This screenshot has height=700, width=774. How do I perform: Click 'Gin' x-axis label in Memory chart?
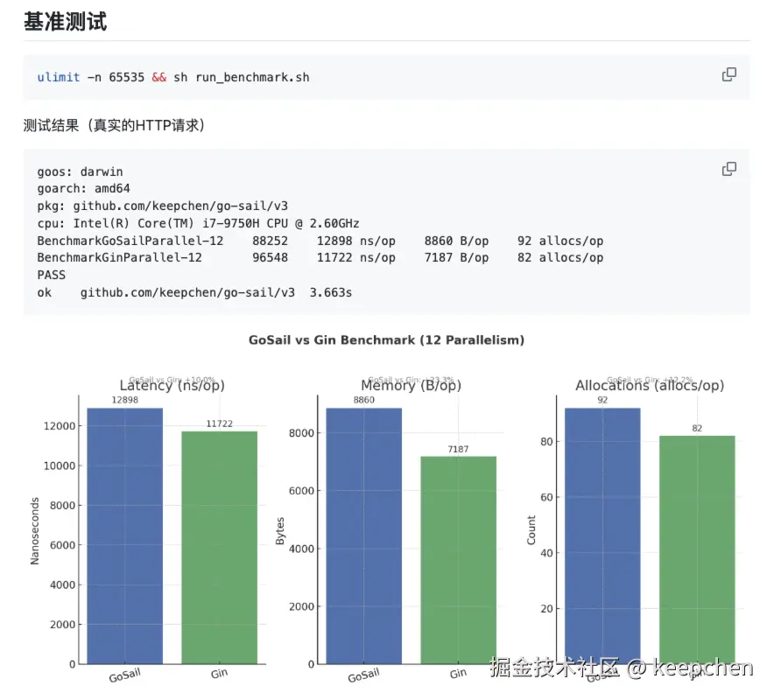pos(458,674)
